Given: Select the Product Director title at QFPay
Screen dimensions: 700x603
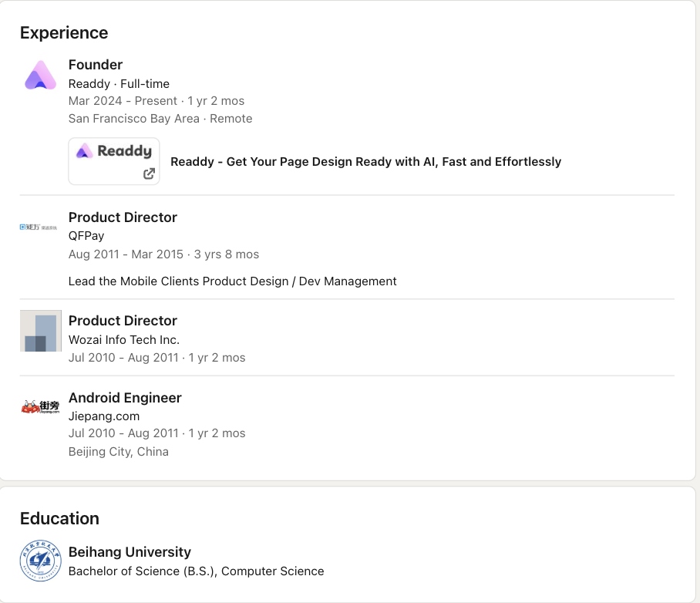Looking at the screenshot, I should pos(123,217).
